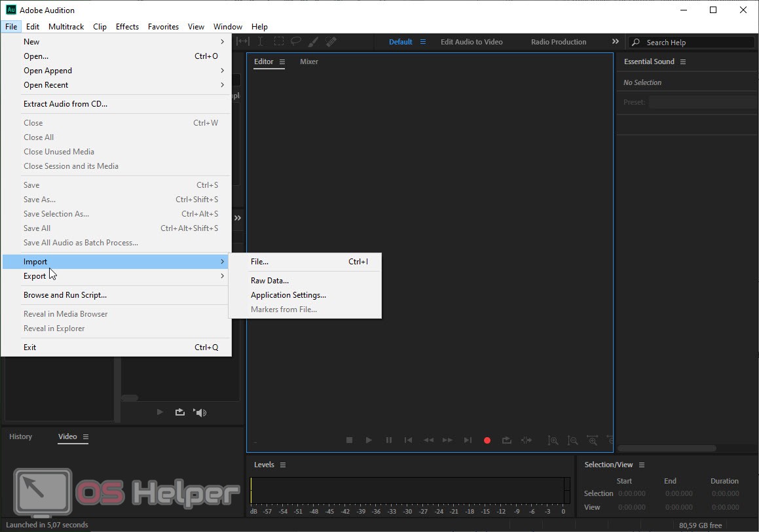The image size is (759, 532).
Task: Open the Editor panel hamburger menu
Action: tap(282, 62)
